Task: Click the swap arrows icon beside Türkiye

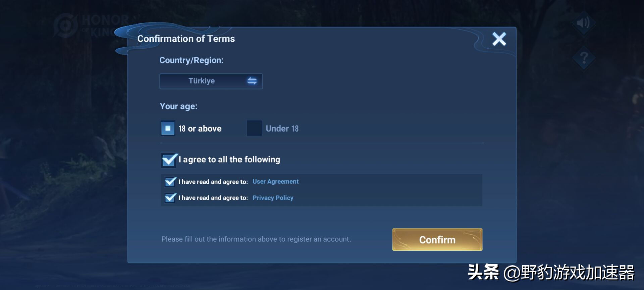Action: click(x=252, y=81)
